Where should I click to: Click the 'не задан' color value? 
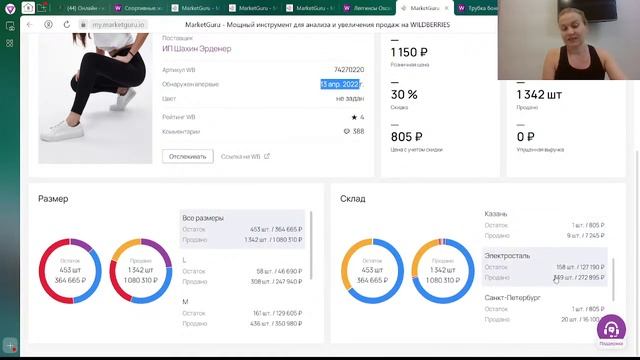click(350, 98)
